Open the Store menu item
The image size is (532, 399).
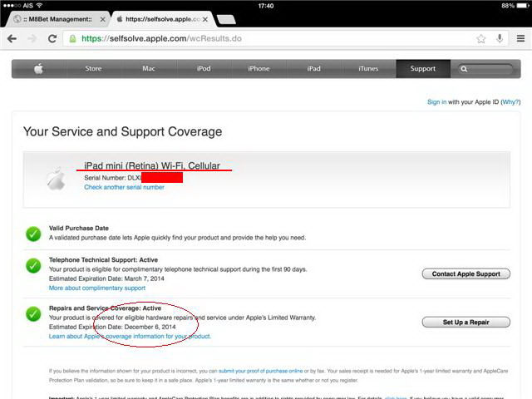pyautogui.click(x=93, y=68)
